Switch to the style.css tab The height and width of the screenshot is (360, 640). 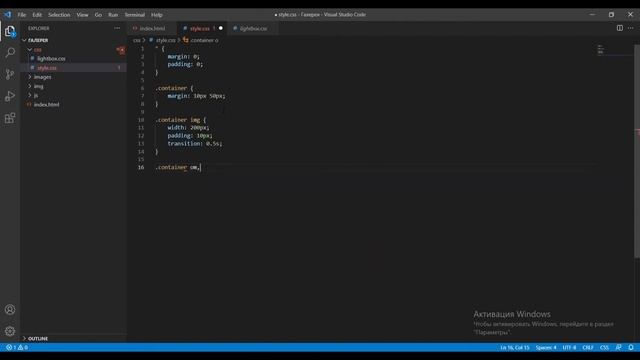200,29
